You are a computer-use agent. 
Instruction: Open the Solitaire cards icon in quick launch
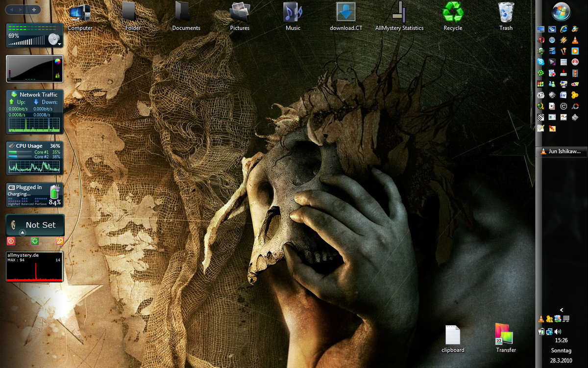552,106
